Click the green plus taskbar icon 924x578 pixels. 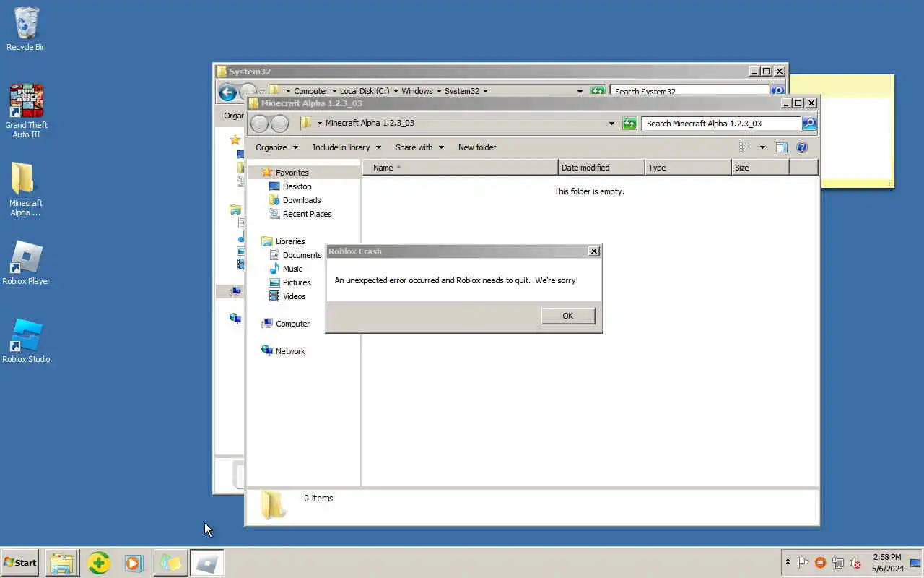[99, 562]
